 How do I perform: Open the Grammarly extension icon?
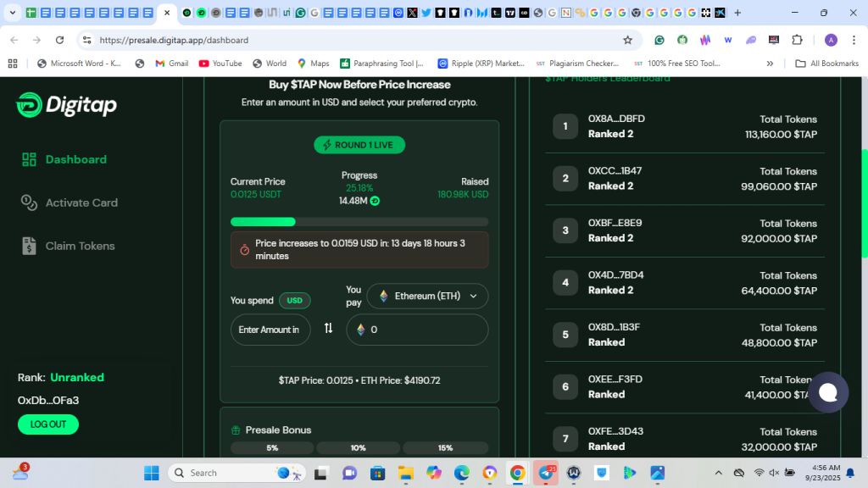coord(659,40)
